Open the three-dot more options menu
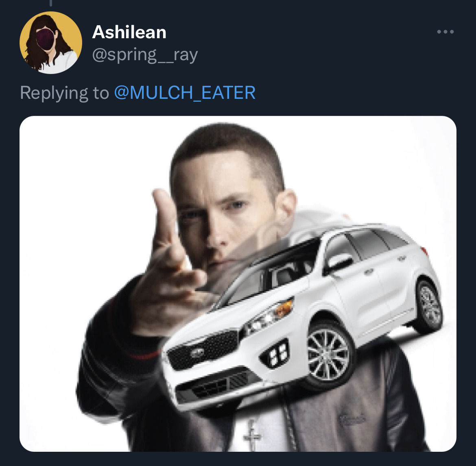The width and height of the screenshot is (476, 466). click(x=445, y=32)
